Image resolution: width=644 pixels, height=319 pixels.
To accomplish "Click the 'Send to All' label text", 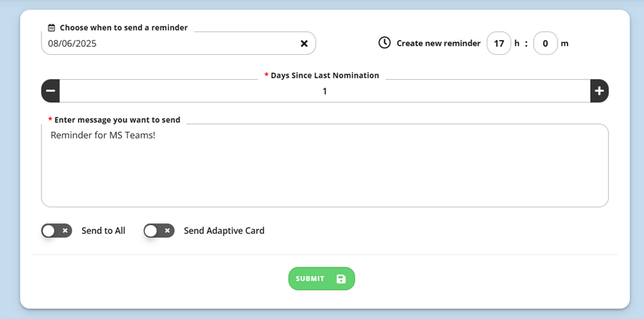I will (x=104, y=230).
